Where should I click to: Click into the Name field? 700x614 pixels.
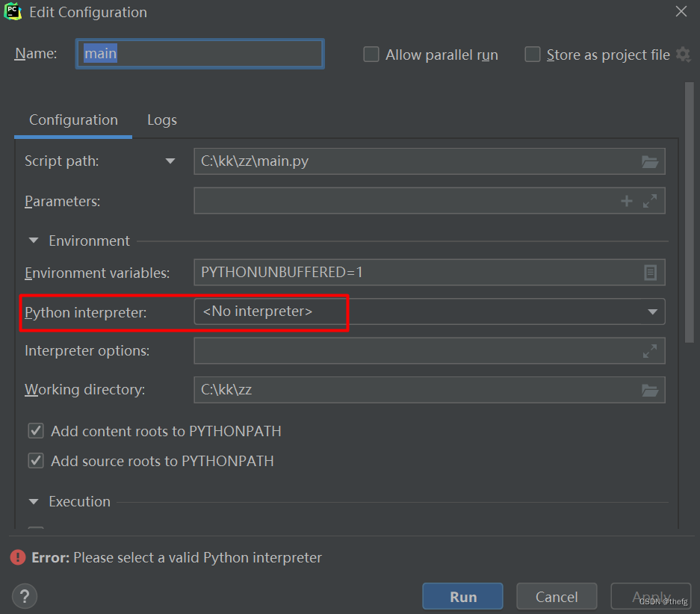pyautogui.click(x=200, y=54)
